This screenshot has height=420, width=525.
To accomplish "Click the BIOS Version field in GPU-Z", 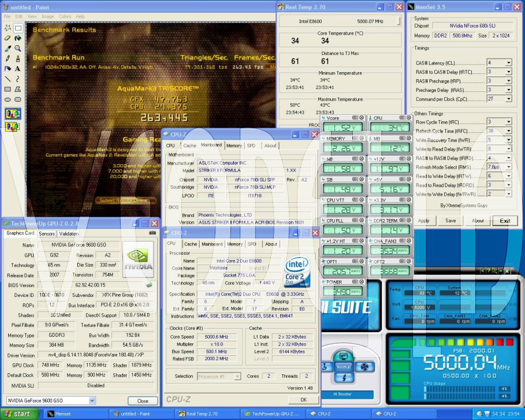I will (91, 285).
